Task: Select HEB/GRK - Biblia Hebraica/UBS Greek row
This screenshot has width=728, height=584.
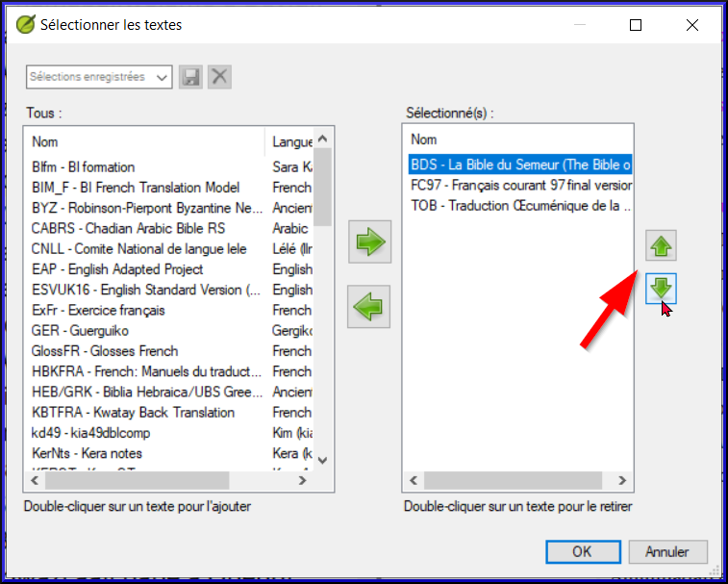Action: 147,393
